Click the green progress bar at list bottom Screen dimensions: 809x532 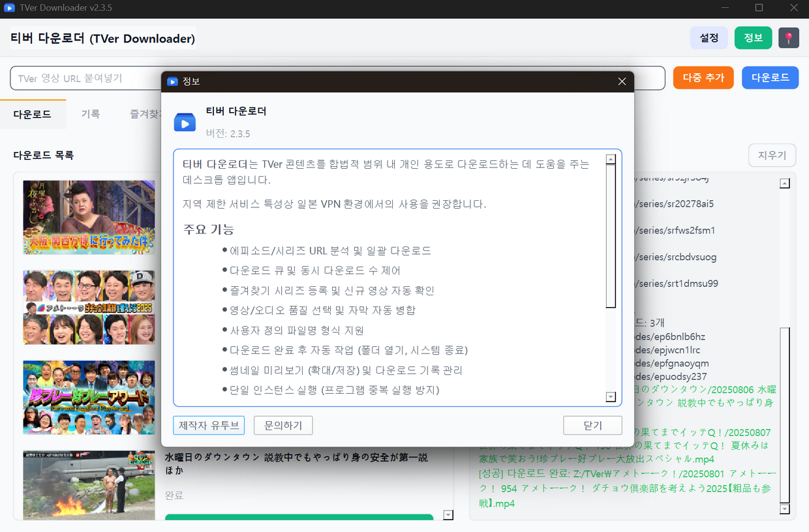click(299, 517)
